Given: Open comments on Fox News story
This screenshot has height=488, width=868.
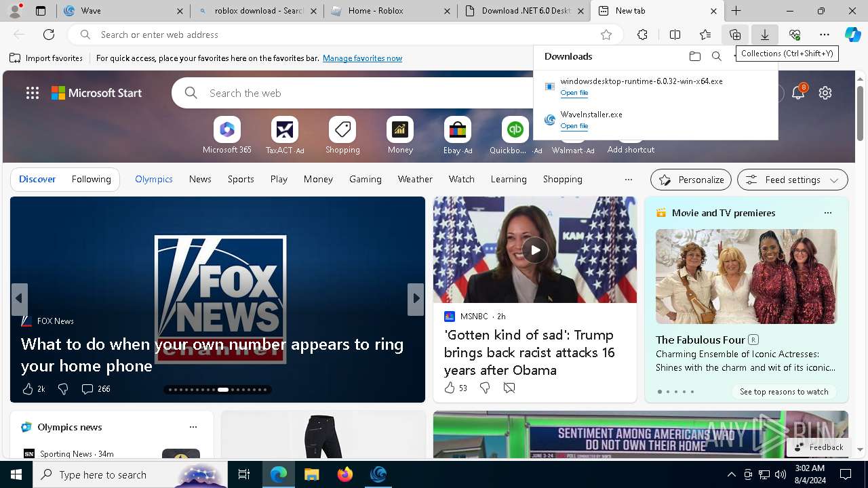Looking at the screenshot, I should (96, 389).
